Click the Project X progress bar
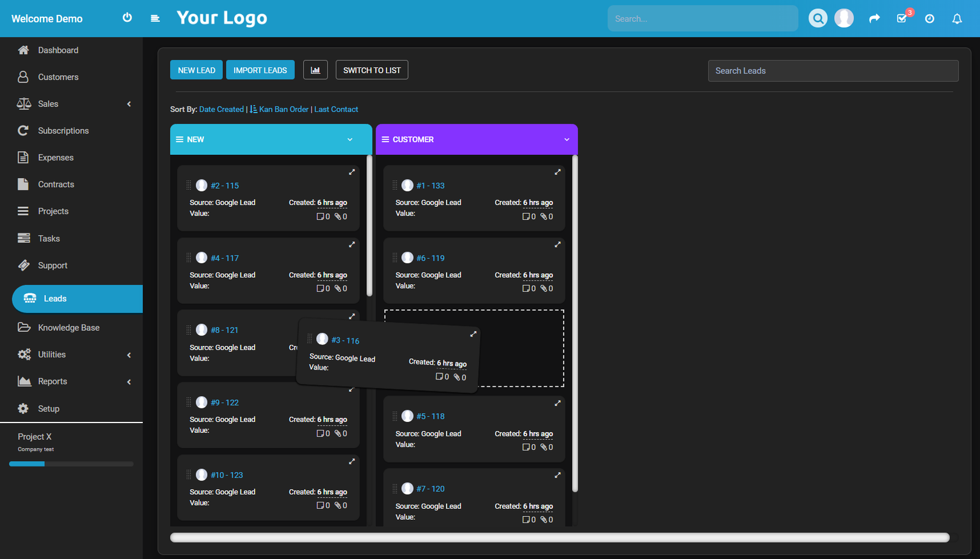 point(71,463)
